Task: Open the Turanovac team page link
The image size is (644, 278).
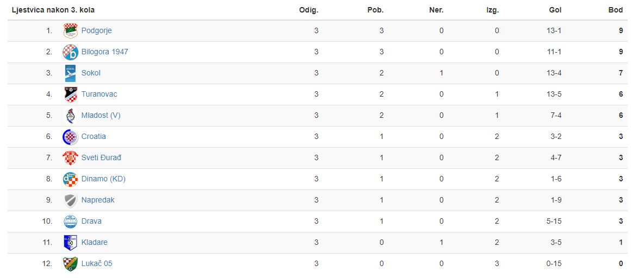Action: tap(99, 94)
